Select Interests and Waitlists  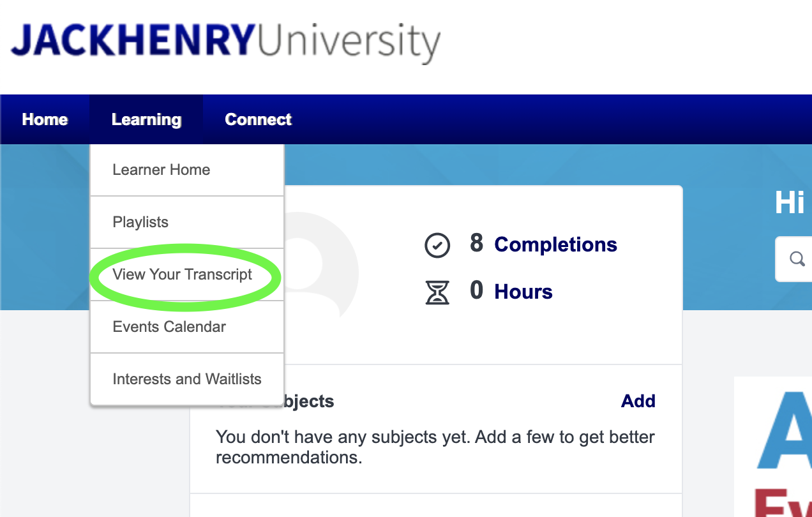coord(187,378)
